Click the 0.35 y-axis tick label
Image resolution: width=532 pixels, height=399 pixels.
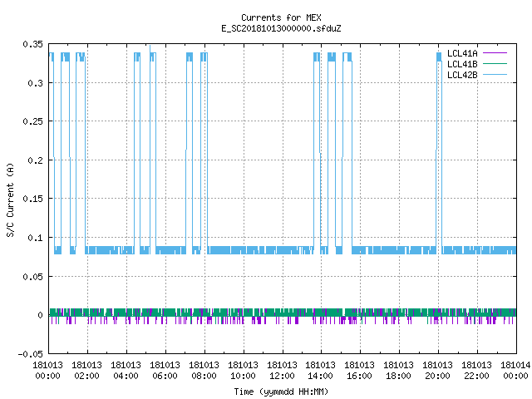[x=33, y=44]
